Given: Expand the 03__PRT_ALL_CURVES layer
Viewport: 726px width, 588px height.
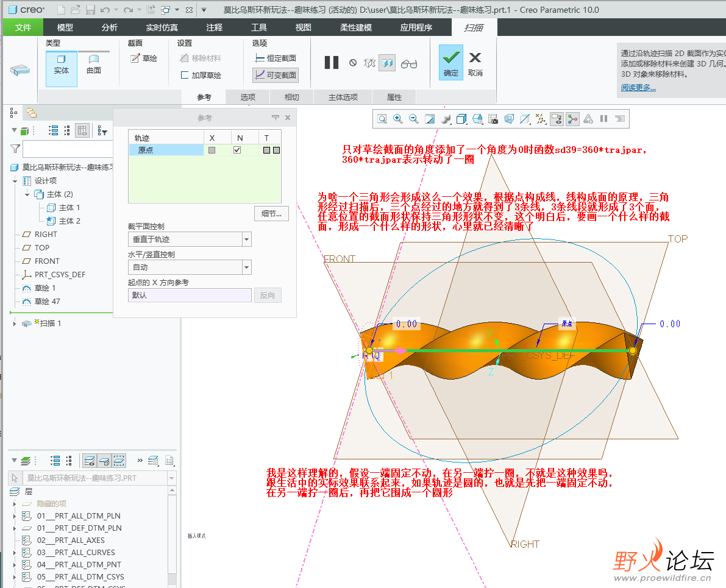Looking at the screenshot, I should [15, 552].
